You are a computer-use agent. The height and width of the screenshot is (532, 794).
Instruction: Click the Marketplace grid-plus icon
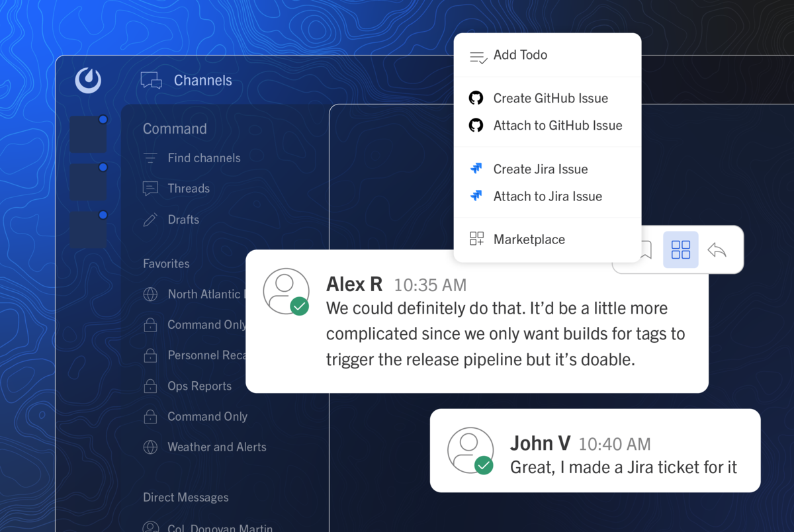(x=476, y=239)
